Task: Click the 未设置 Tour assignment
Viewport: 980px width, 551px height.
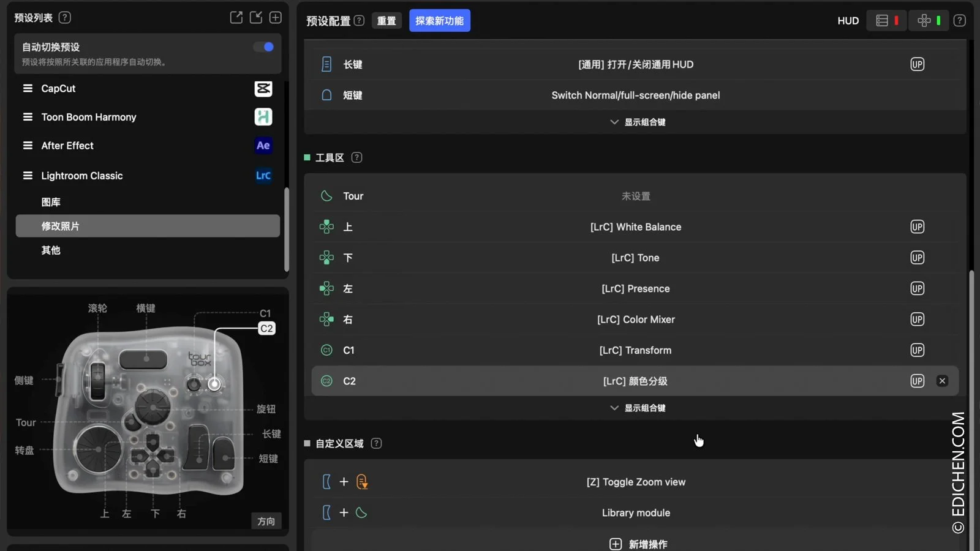Action: coord(636,196)
